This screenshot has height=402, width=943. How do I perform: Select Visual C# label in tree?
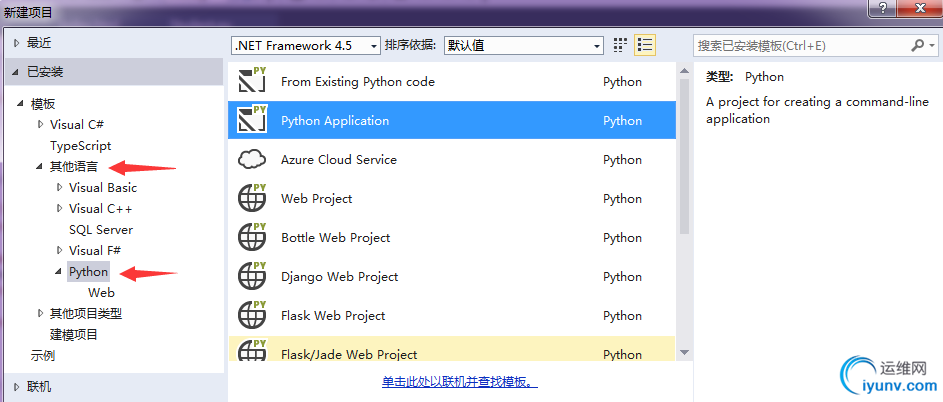pyautogui.click(x=77, y=125)
